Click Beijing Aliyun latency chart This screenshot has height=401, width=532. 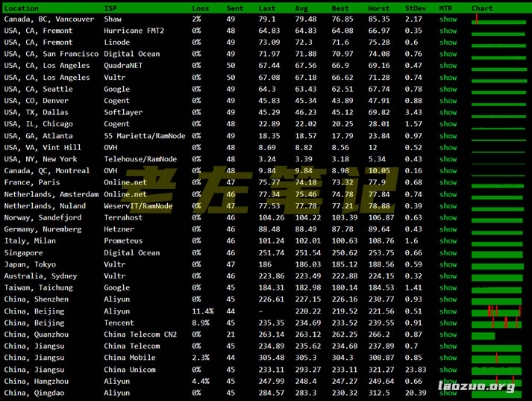(x=498, y=311)
